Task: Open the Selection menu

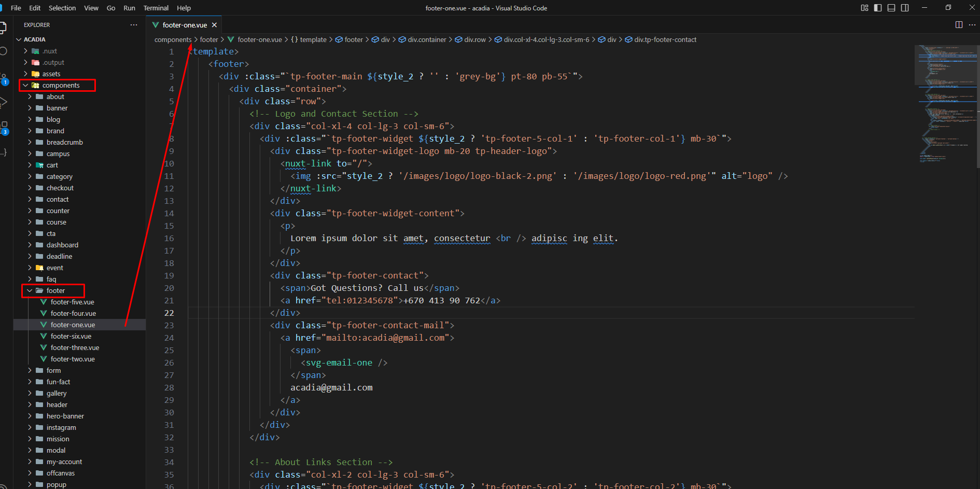Action: pos(62,8)
